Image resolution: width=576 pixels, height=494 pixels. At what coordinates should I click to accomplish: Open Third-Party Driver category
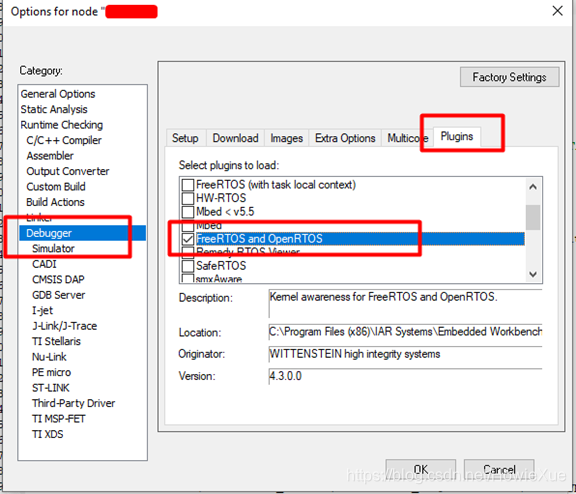[x=73, y=403]
